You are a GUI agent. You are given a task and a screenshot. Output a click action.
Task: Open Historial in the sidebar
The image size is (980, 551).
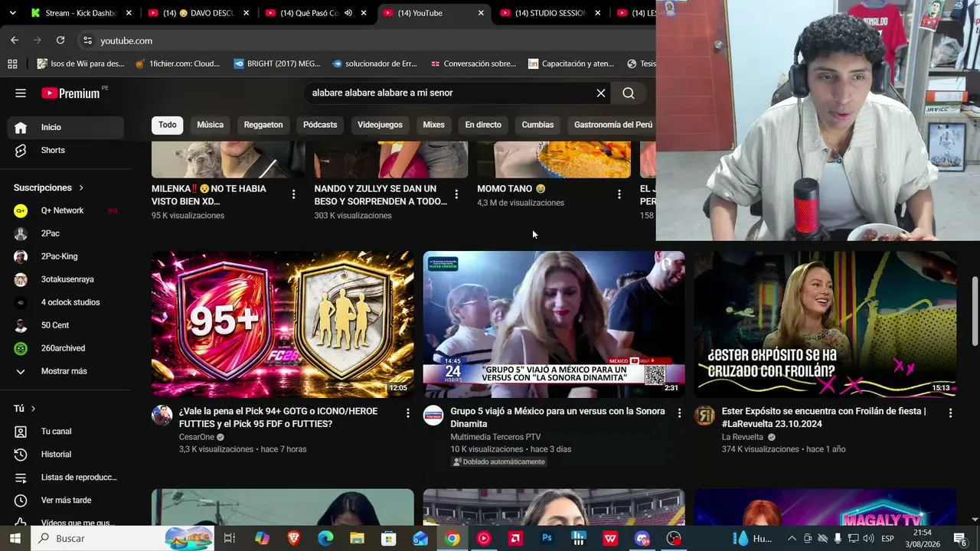point(65,455)
